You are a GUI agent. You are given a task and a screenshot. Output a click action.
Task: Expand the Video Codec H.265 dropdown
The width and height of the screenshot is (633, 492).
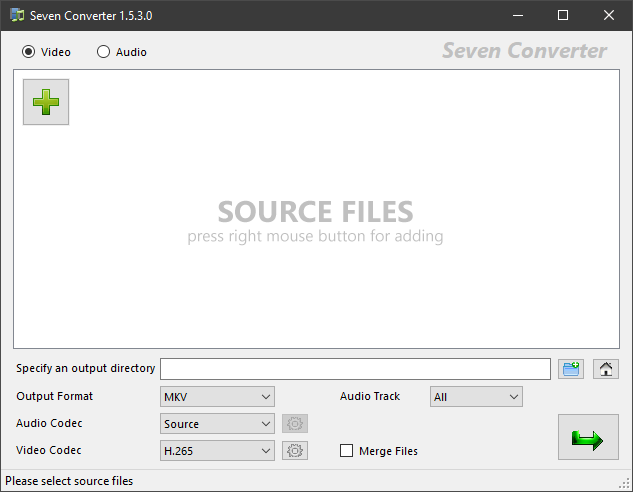(x=217, y=450)
